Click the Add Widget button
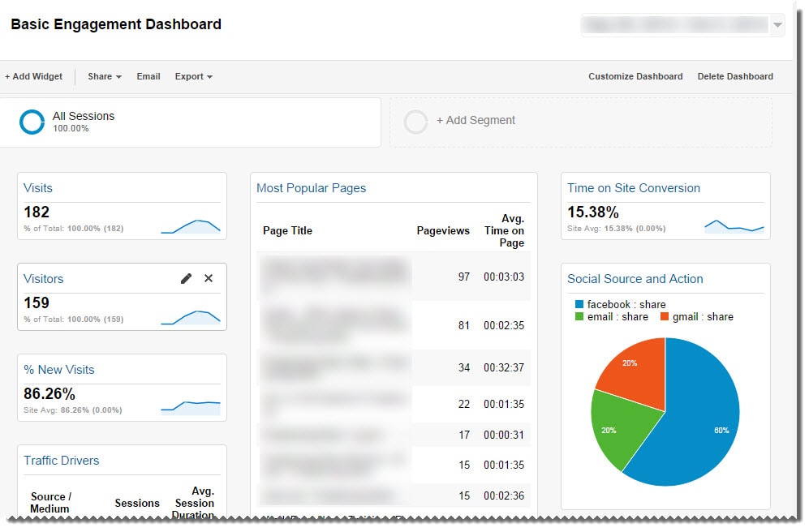This screenshot has width=809, height=532. pos(33,76)
